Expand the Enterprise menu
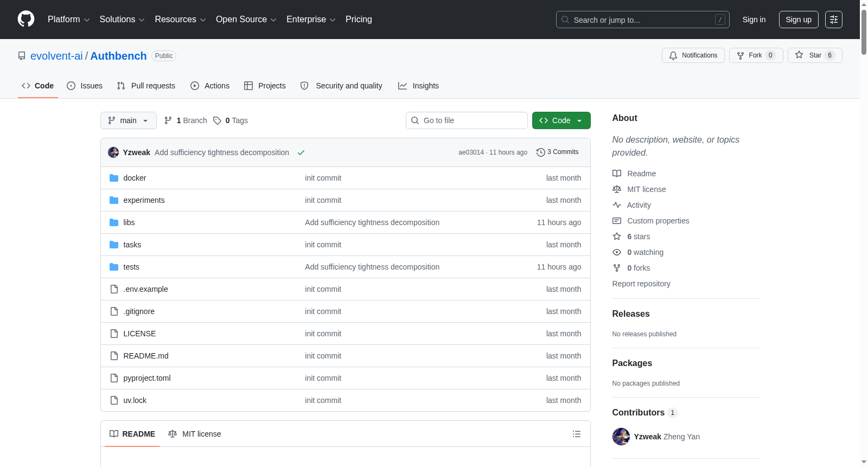The image size is (868, 467). 311,20
